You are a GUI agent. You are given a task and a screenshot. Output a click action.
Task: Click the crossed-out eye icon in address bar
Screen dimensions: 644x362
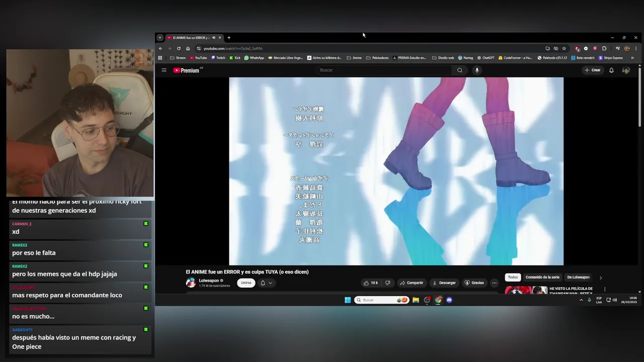[x=556, y=48]
